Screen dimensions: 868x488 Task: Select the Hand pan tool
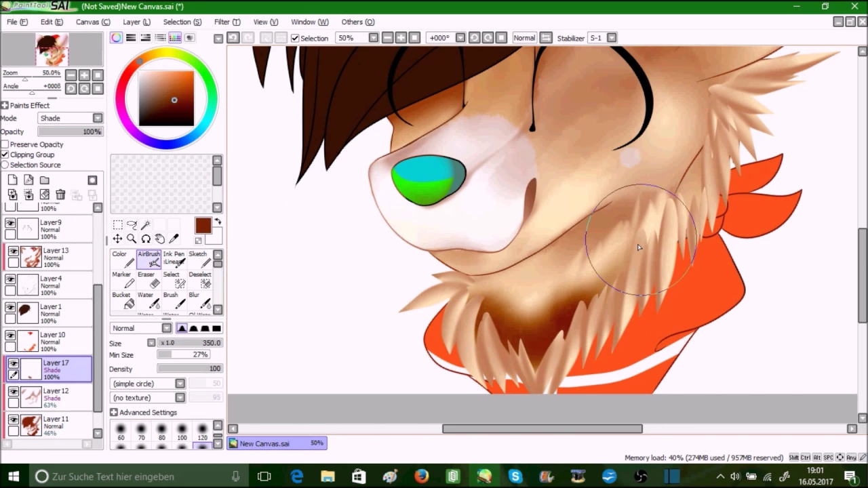click(x=159, y=239)
